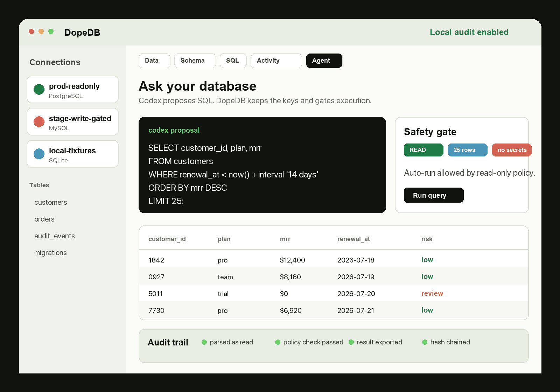
Task: Click the 2026-07-20 renewal date
Action: click(356, 294)
